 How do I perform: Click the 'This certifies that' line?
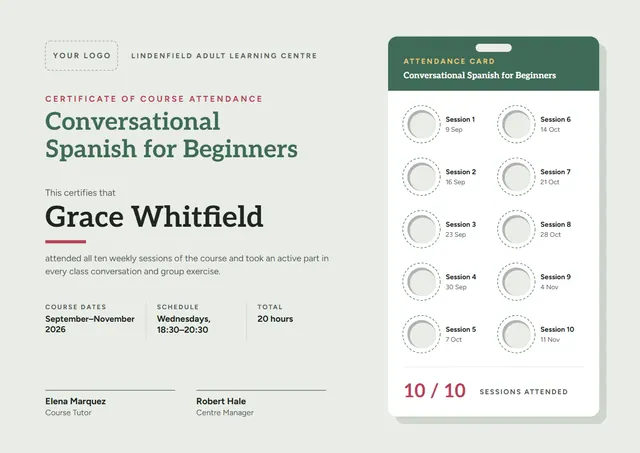point(80,193)
